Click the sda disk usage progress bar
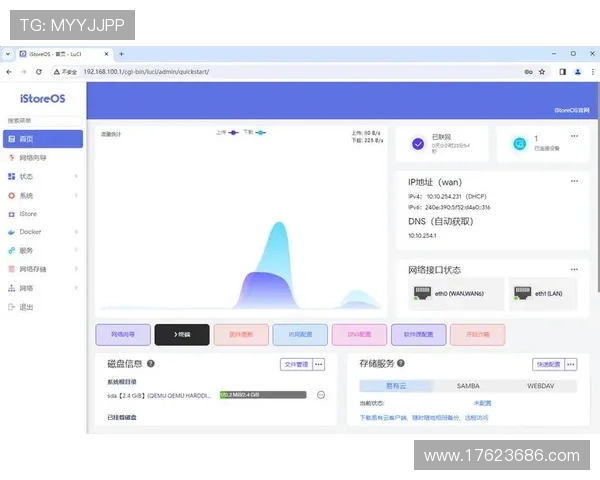The image size is (600, 480). tap(263, 395)
